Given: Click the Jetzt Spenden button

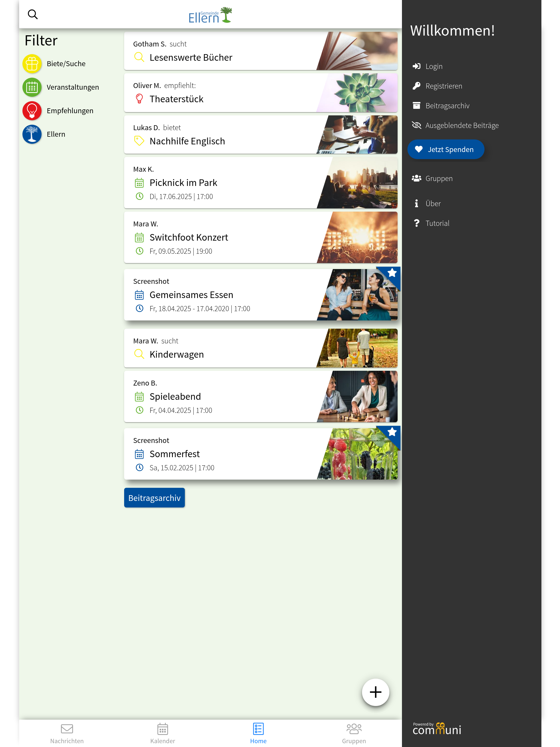Looking at the screenshot, I should coord(445,149).
